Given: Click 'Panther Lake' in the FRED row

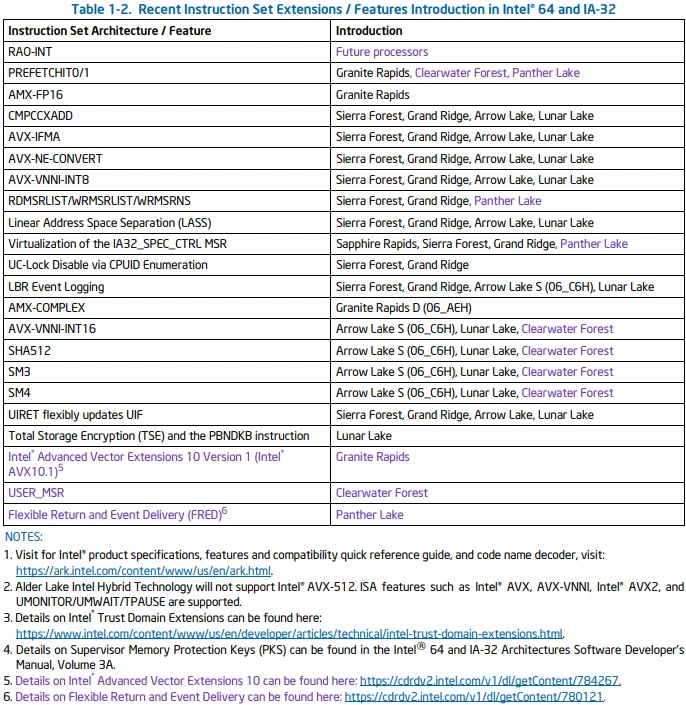Looking at the screenshot, I should (x=370, y=514).
